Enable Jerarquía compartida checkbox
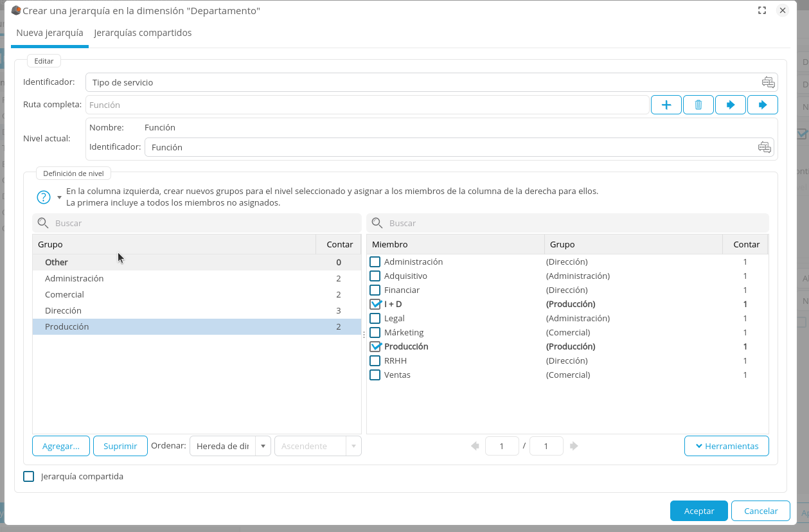The height and width of the screenshot is (532, 809). 29,477
